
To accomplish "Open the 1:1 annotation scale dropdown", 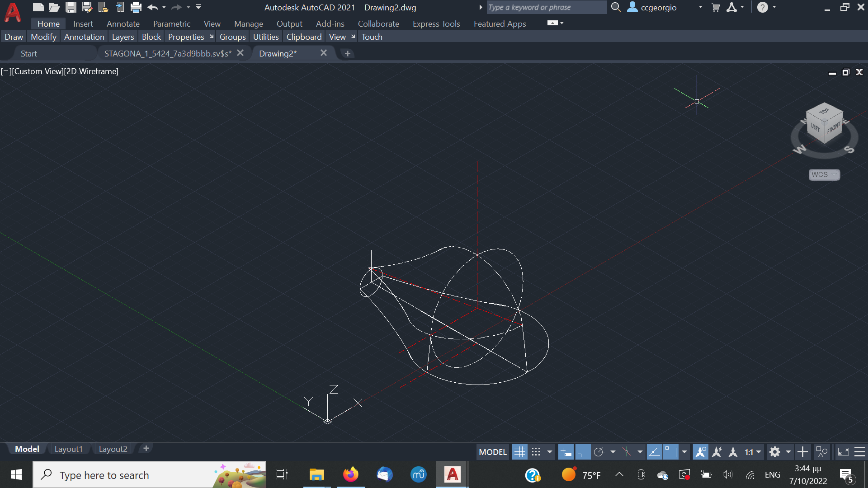I will pyautogui.click(x=753, y=452).
